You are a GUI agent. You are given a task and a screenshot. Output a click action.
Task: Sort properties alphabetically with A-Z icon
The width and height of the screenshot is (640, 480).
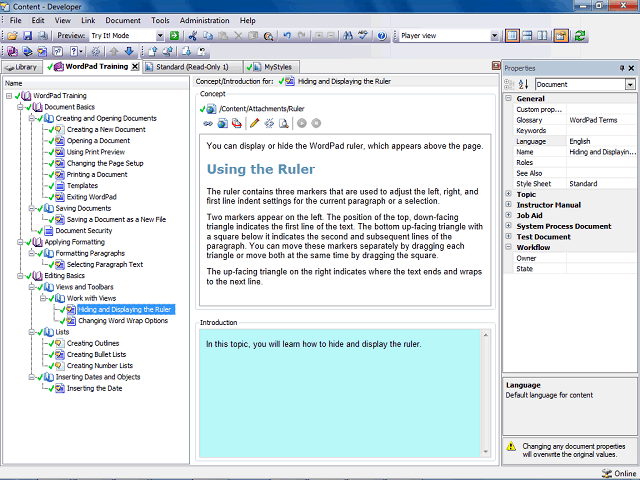click(x=523, y=84)
